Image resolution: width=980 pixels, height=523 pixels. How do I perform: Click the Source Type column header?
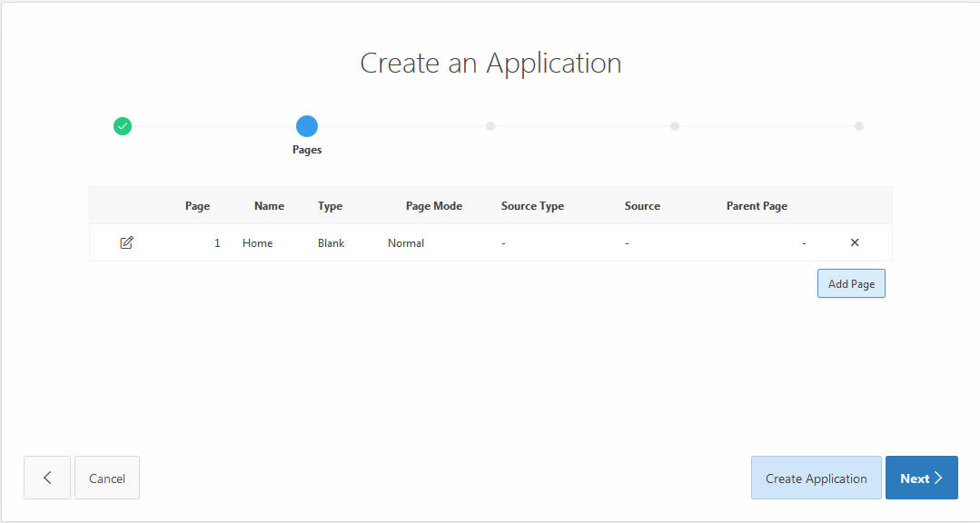click(532, 206)
